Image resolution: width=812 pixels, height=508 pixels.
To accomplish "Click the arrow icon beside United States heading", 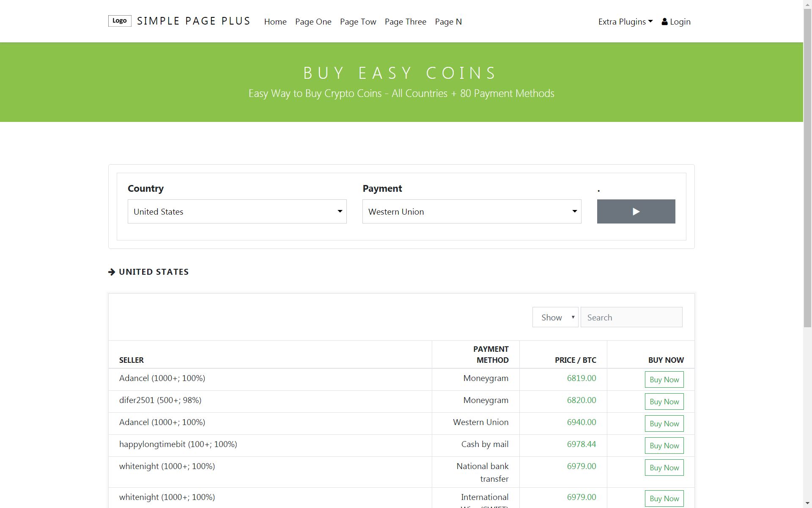I will pos(112,272).
